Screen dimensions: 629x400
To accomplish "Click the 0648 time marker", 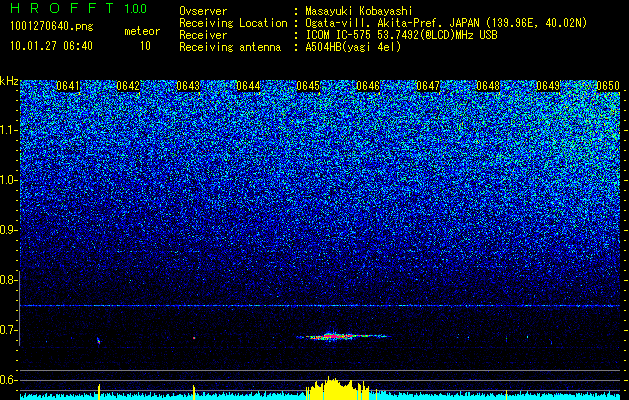I will click(488, 86).
